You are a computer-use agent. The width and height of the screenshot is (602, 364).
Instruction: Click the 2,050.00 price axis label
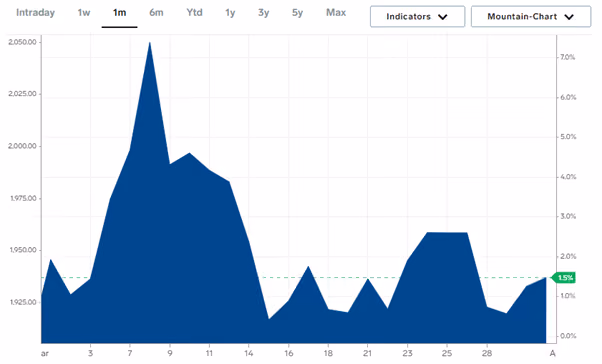(22, 42)
